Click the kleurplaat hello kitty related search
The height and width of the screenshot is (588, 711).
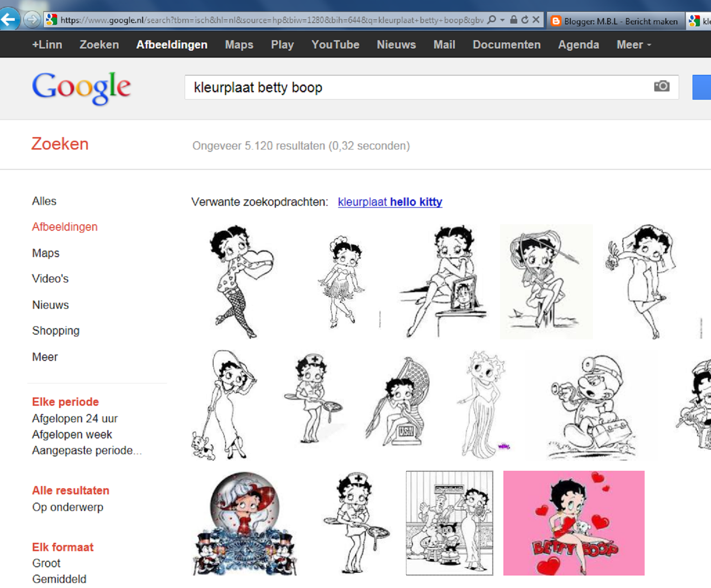point(390,202)
